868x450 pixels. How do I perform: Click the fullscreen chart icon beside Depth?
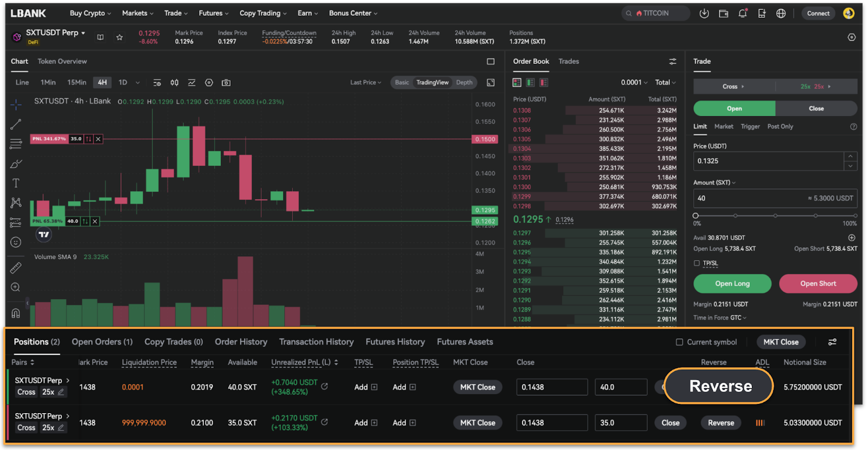[490, 82]
